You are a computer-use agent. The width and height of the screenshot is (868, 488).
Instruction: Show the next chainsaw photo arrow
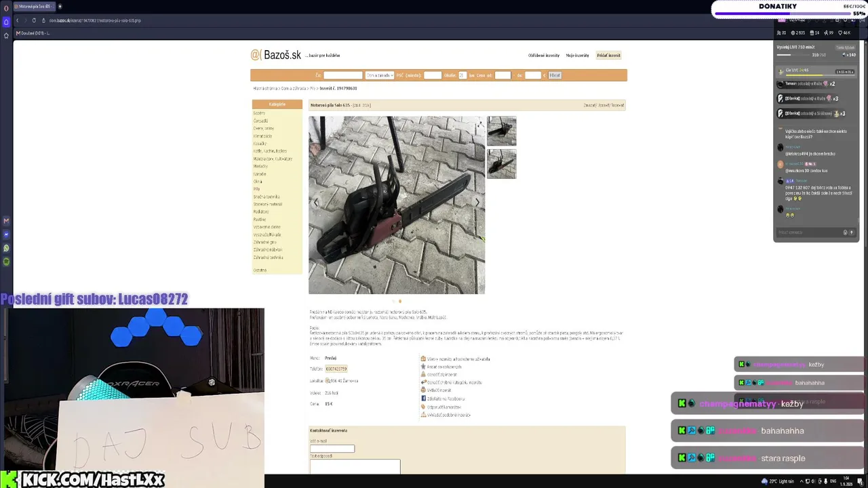pyautogui.click(x=477, y=202)
